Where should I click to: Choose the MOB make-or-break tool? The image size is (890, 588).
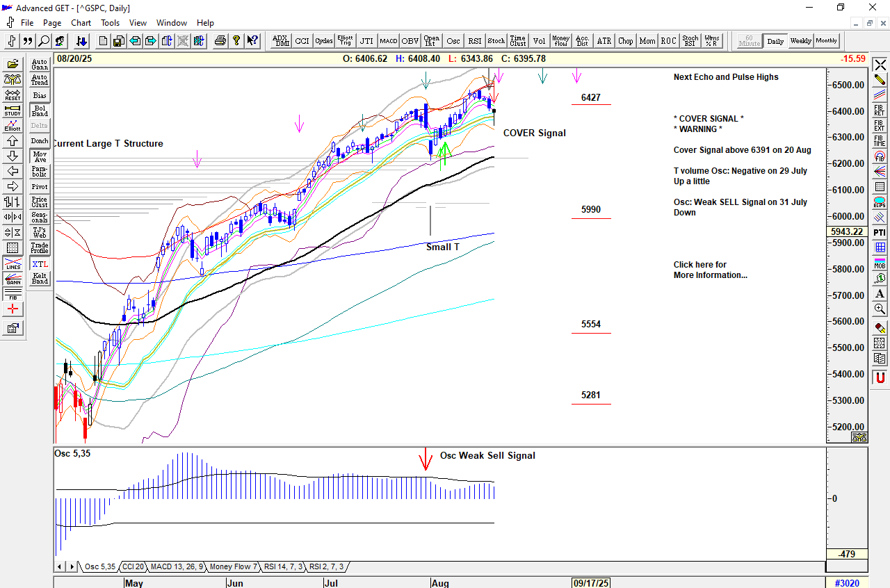click(880, 263)
